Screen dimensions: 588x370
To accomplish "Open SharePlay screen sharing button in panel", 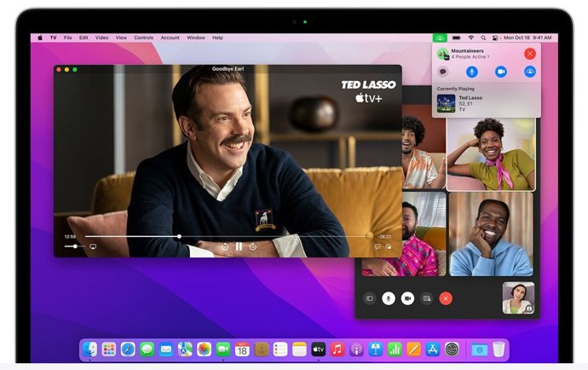I will click(x=529, y=72).
